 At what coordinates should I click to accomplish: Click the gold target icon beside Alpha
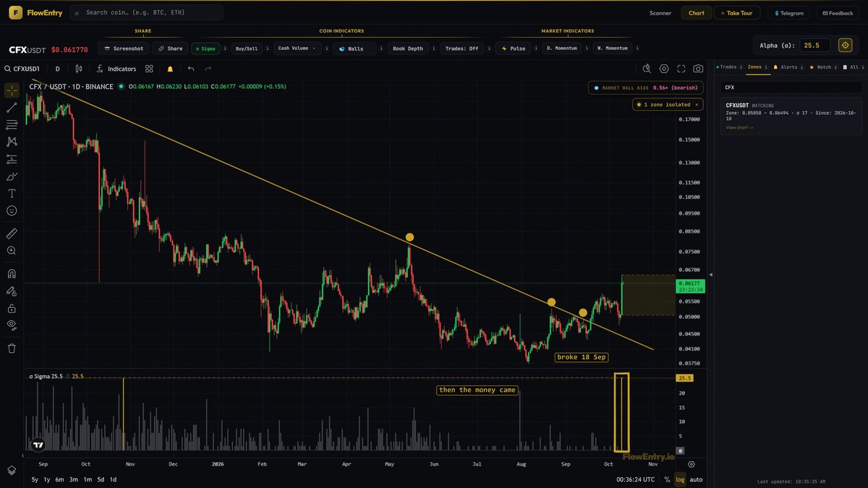[x=845, y=45]
